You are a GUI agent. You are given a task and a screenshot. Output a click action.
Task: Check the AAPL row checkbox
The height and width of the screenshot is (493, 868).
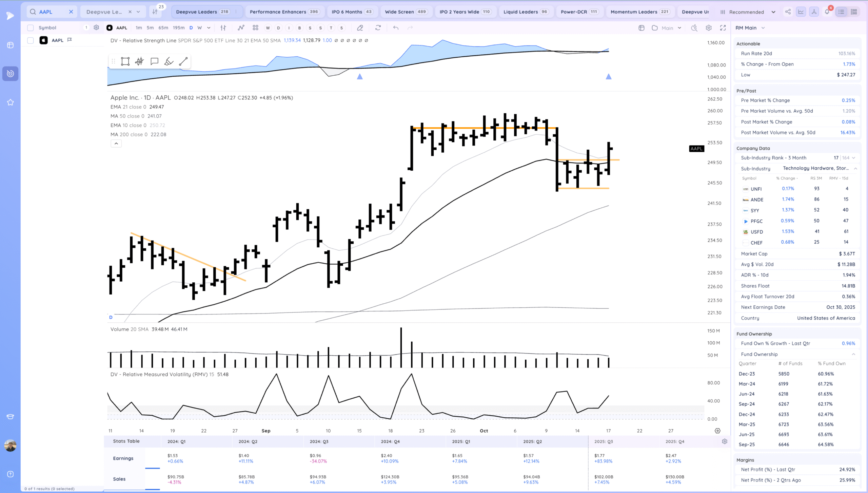tap(31, 40)
